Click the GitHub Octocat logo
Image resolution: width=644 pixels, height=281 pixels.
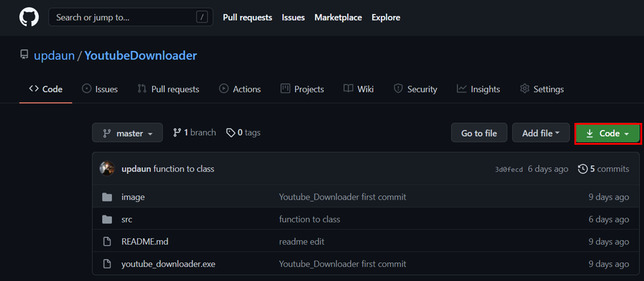point(29,17)
